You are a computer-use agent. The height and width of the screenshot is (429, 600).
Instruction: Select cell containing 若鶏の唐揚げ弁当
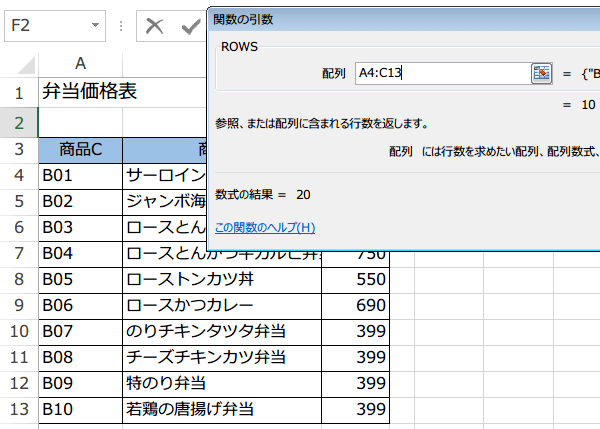[221, 409]
